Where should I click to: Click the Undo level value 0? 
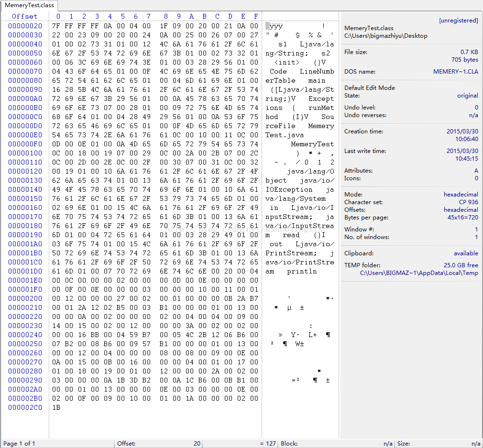(476, 108)
